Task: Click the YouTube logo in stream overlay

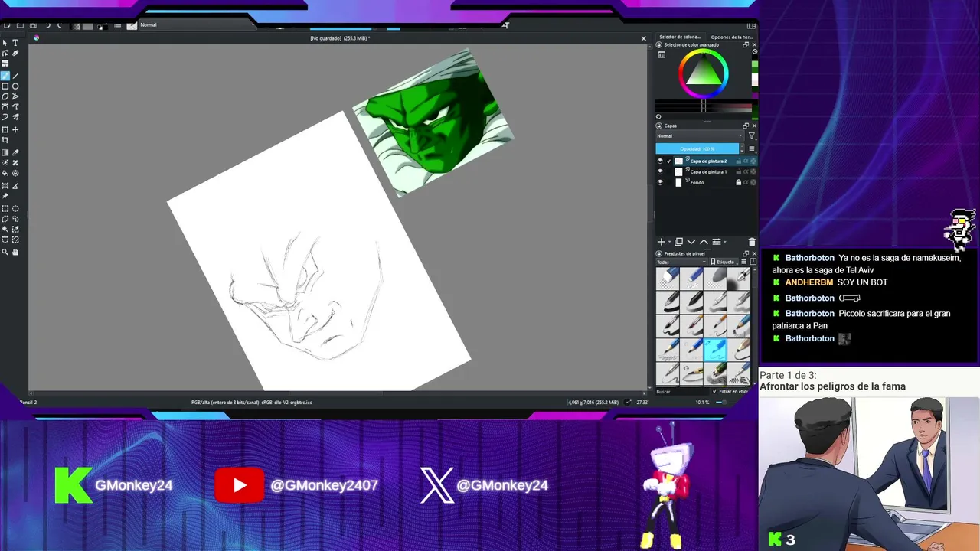Action: pos(240,485)
